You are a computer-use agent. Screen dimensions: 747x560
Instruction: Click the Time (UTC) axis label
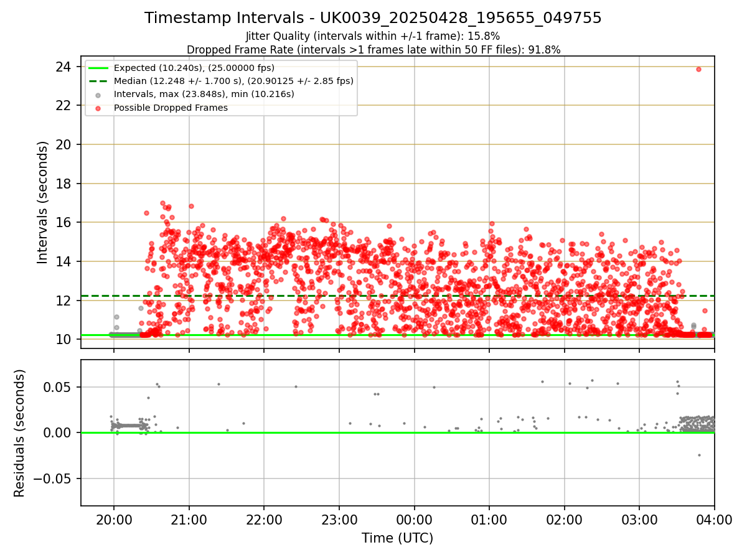[397, 538]
